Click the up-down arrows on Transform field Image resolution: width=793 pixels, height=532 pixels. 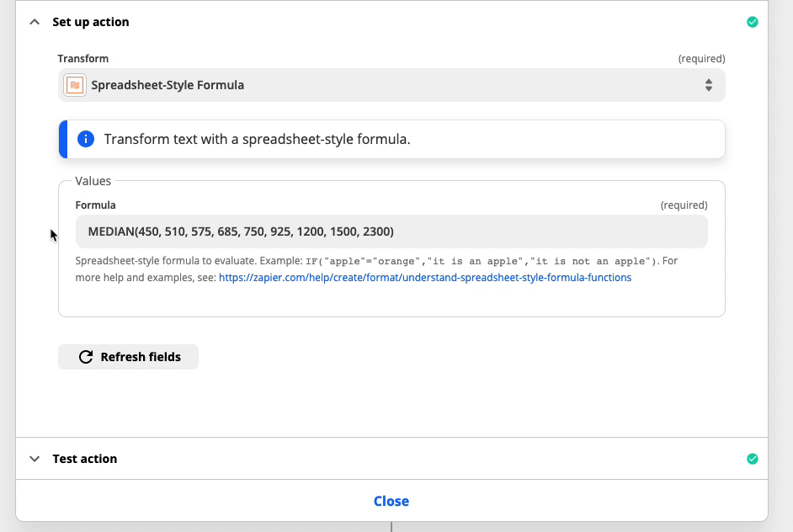coord(709,85)
